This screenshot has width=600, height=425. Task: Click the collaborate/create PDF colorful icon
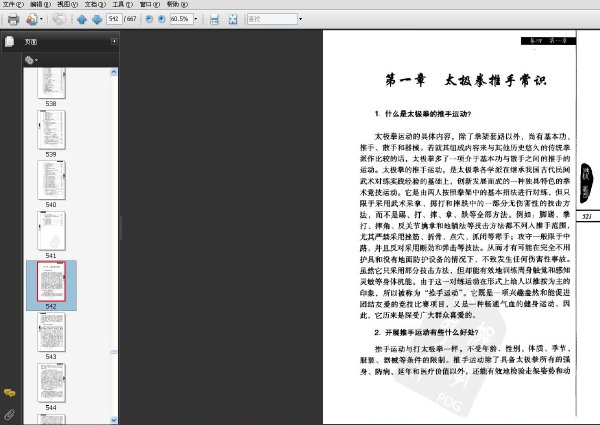32,19
